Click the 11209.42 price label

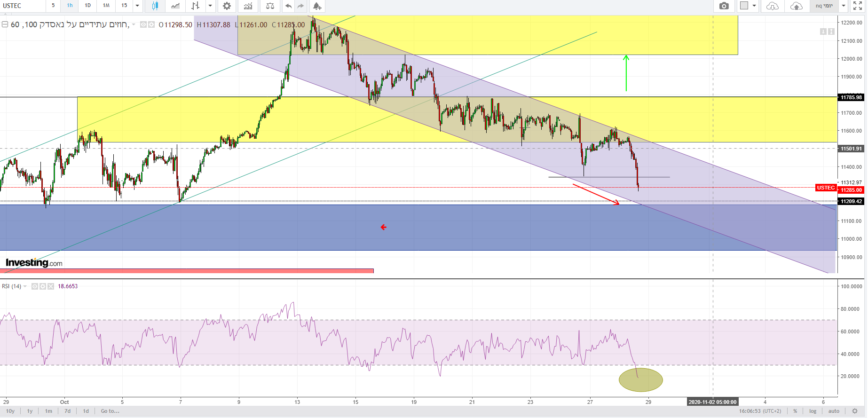852,201
